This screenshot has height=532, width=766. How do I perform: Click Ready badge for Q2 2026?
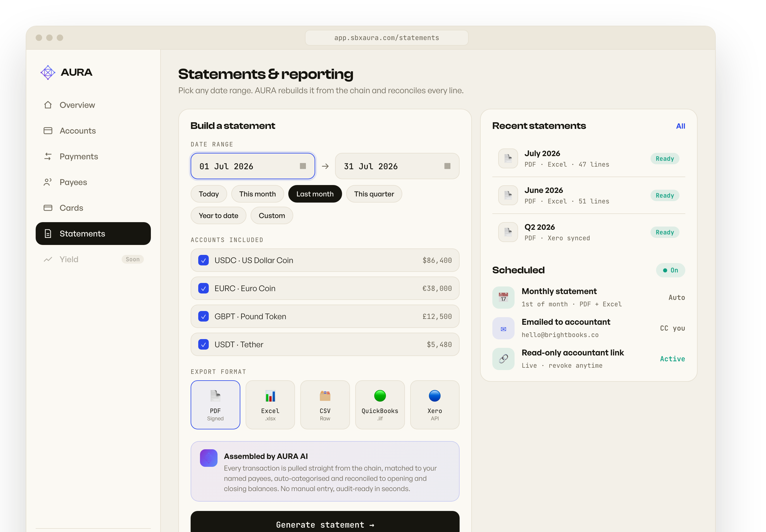pyautogui.click(x=665, y=232)
